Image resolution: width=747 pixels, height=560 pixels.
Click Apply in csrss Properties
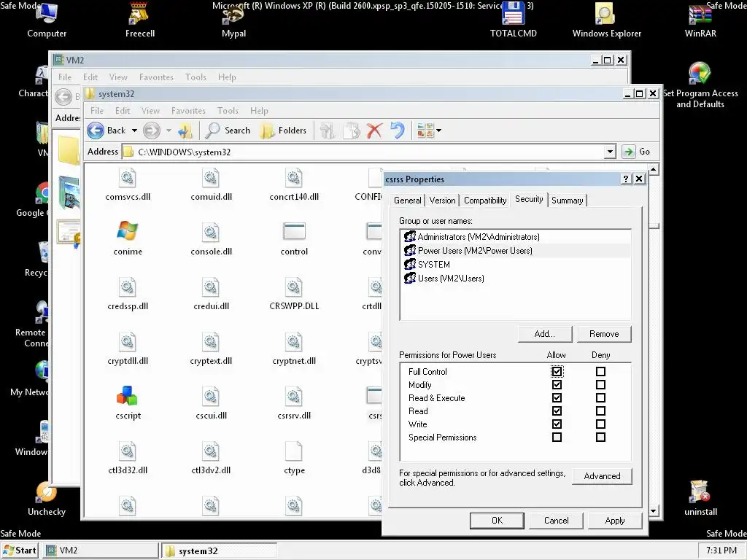tap(614, 521)
